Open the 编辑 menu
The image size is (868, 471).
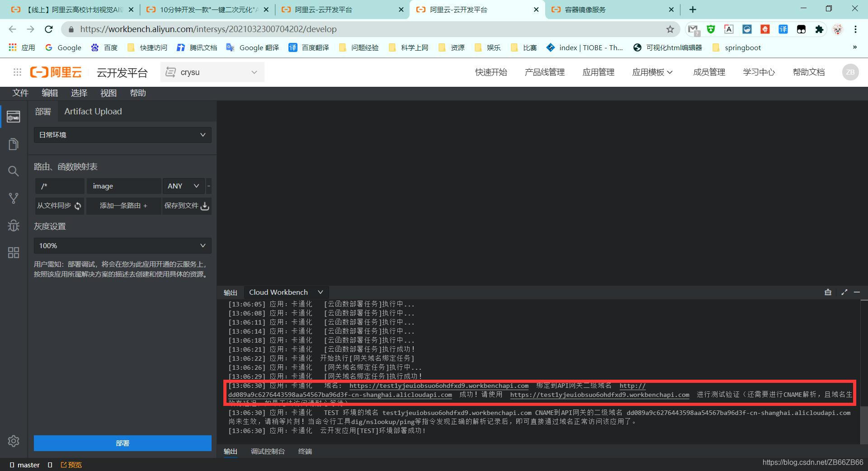click(x=50, y=93)
